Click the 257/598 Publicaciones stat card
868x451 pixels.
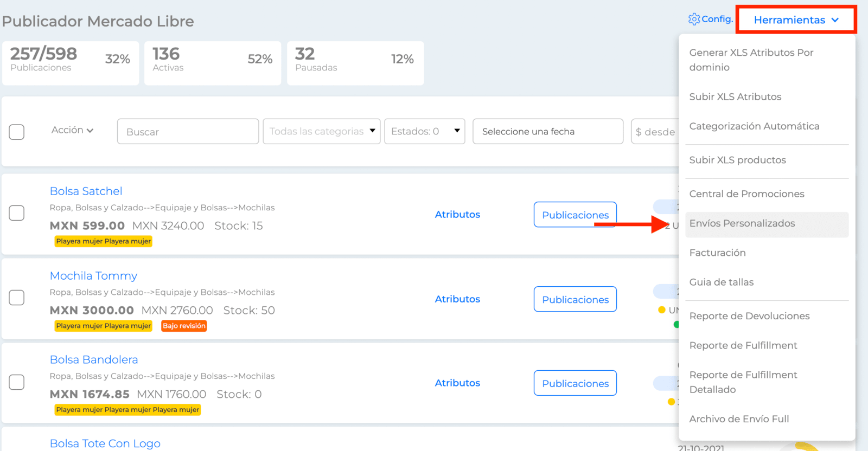pyautogui.click(x=71, y=63)
